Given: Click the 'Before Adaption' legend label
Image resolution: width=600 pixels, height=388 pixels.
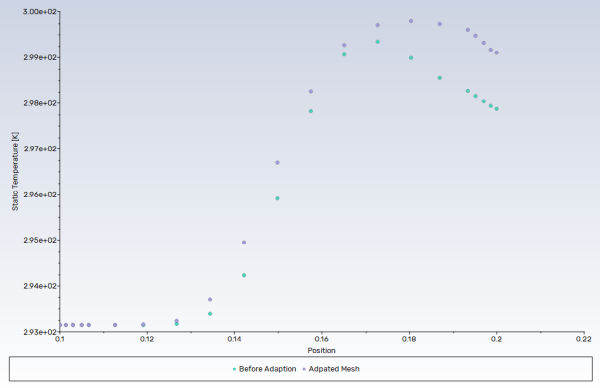Looking at the screenshot, I should tap(267, 369).
